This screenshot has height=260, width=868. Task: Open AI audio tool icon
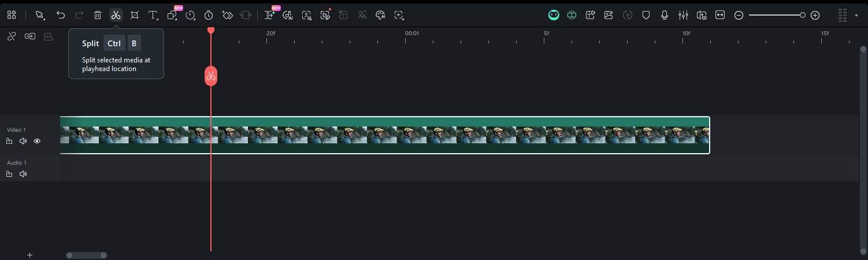[x=288, y=15]
